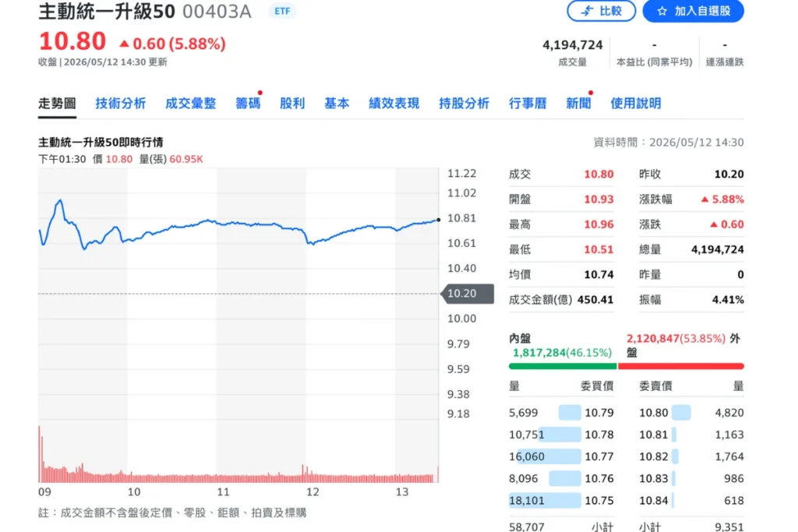Image resolution: width=798 pixels, height=532 pixels.
Task: Click ask price 10.82
Action: point(654,456)
